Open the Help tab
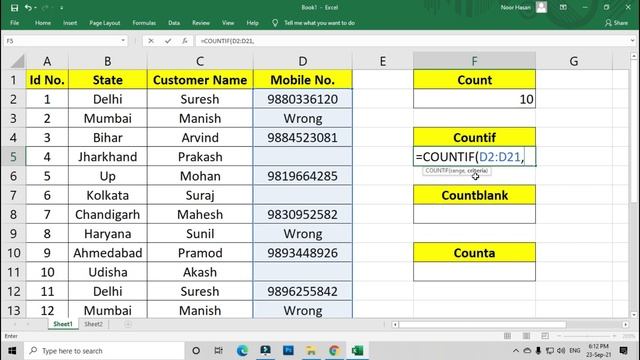Screen dimensions: 640x360 252,23
